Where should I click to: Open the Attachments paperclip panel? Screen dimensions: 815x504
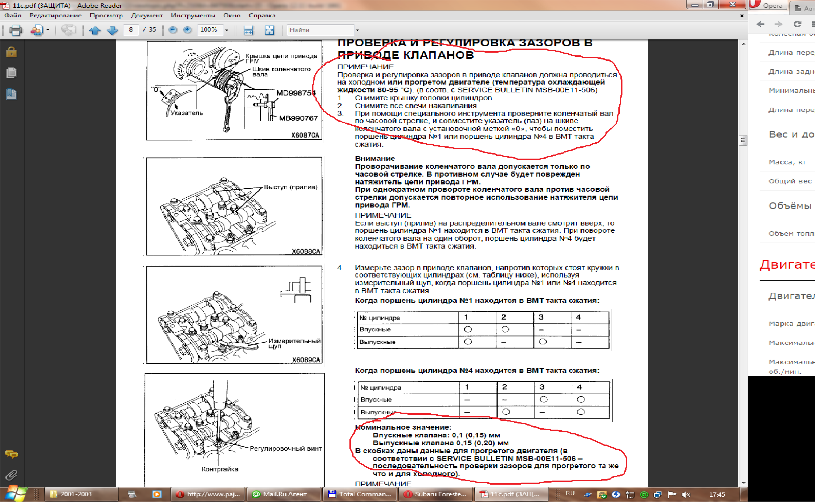coord(11,474)
